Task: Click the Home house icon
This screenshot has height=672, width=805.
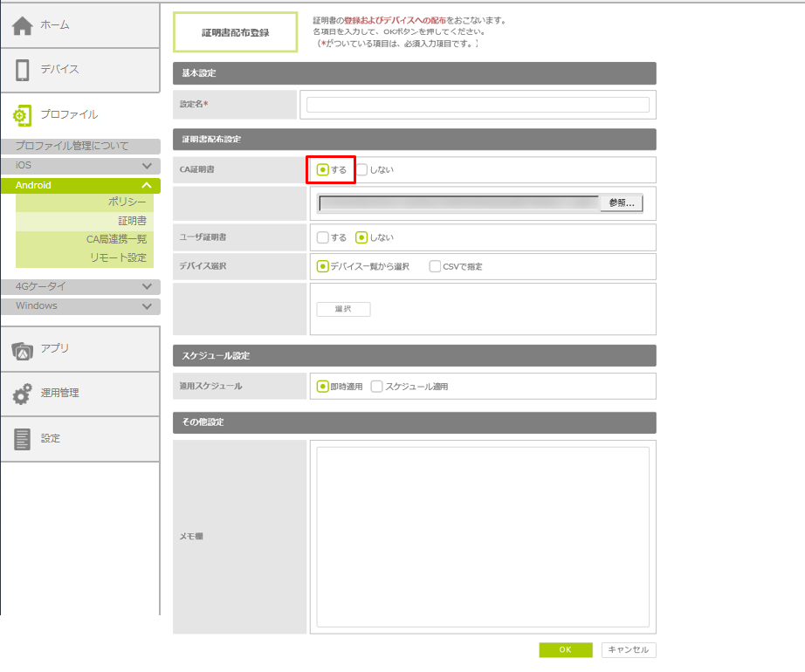Action: (23, 26)
